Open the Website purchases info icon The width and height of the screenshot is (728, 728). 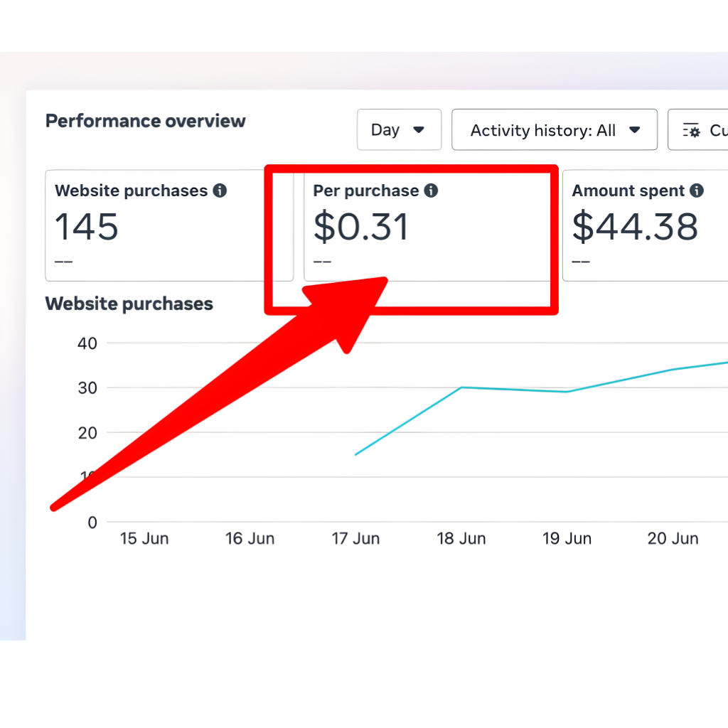pos(220,191)
